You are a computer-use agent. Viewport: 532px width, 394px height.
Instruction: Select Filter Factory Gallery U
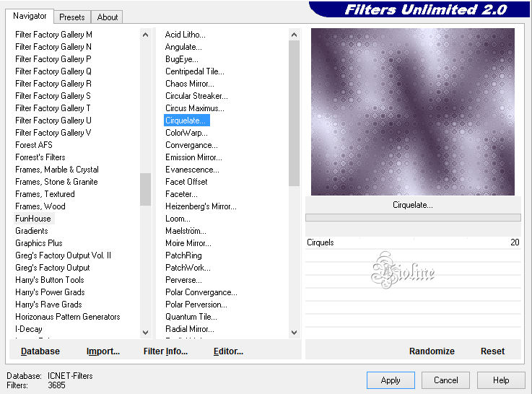[x=53, y=121]
